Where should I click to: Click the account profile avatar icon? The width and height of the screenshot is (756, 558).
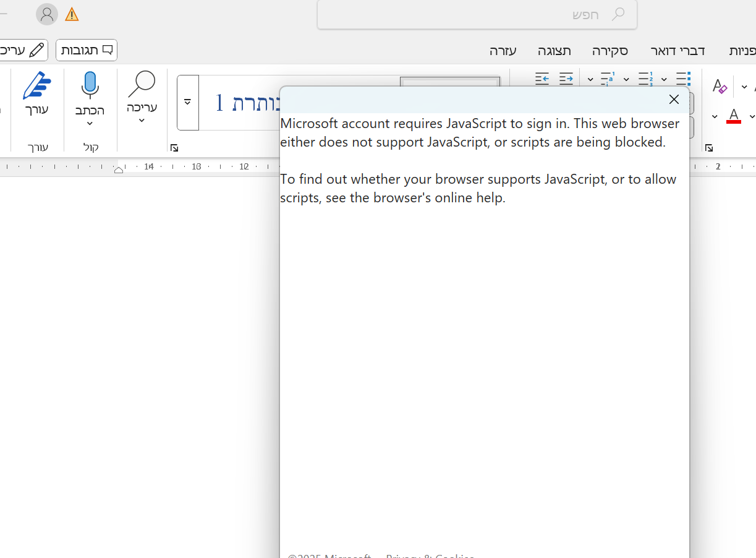(x=47, y=14)
